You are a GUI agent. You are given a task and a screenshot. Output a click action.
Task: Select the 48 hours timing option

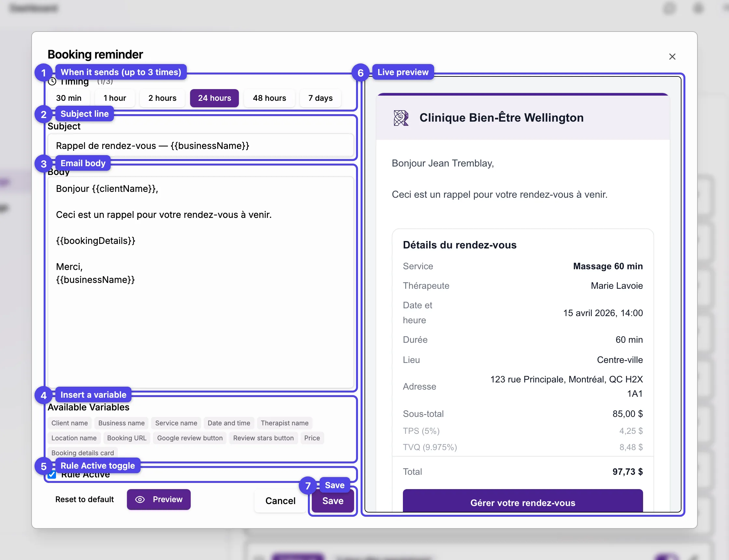[x=269, y=98]
